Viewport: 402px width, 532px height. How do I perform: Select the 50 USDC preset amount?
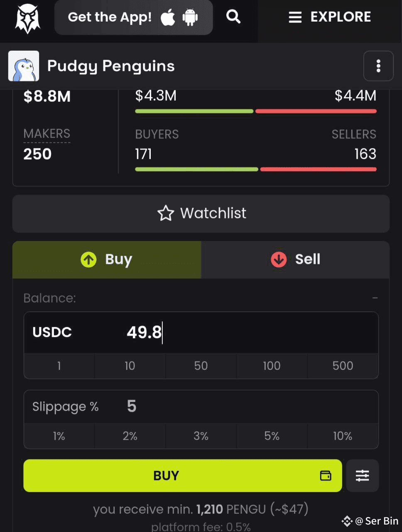coord(201,366)
